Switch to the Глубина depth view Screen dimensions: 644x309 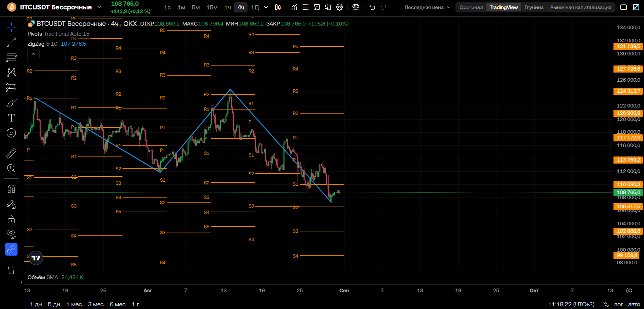[x=534, y=7]
